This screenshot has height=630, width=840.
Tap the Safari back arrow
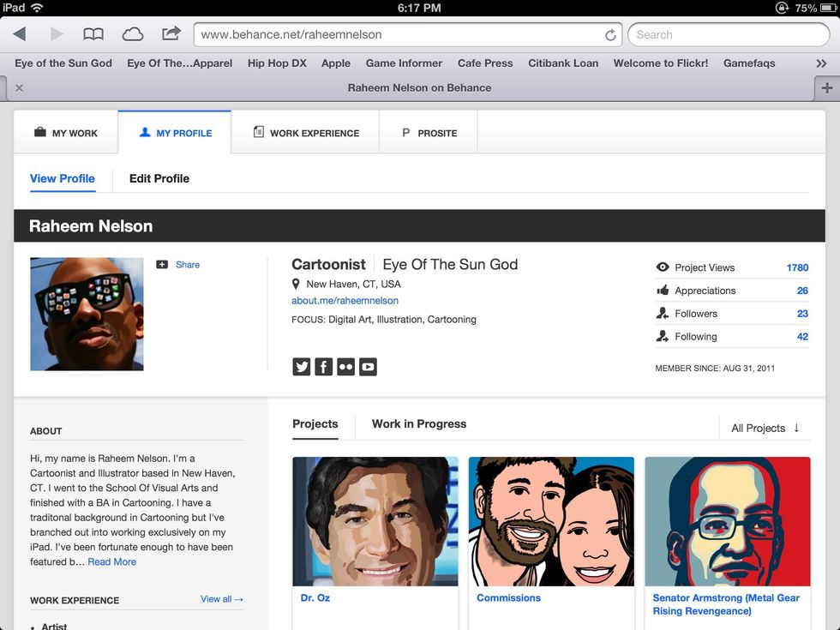point(20,34)
